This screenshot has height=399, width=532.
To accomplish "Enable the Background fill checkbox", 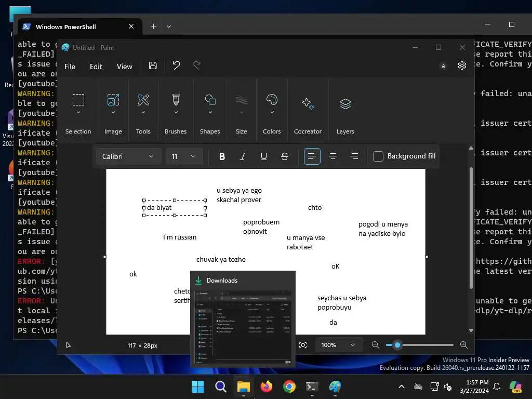I will [x=378, y=156].
